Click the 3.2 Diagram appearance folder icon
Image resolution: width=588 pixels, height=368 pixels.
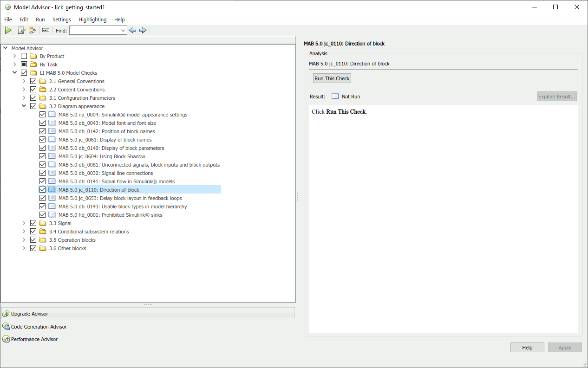43,106
